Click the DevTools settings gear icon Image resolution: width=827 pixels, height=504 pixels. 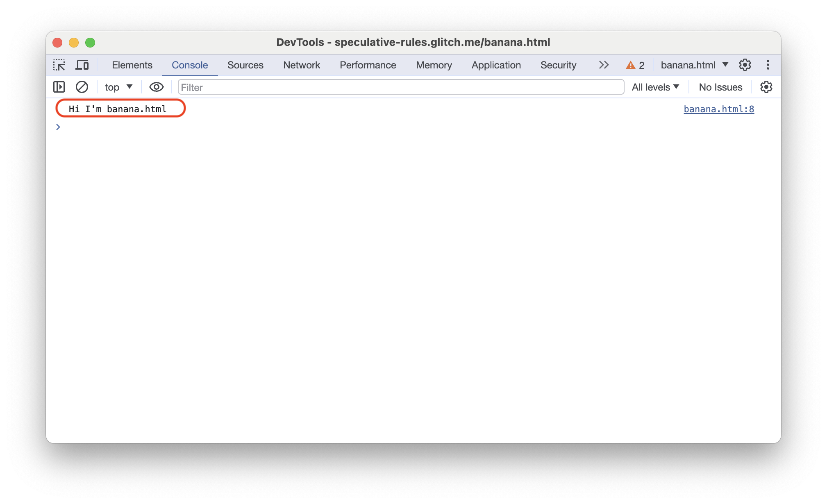tap(744, 65)
